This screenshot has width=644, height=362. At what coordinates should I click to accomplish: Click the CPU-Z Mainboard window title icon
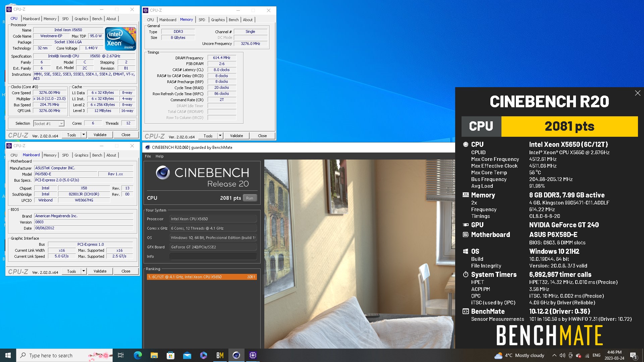(x=9, y=146)
